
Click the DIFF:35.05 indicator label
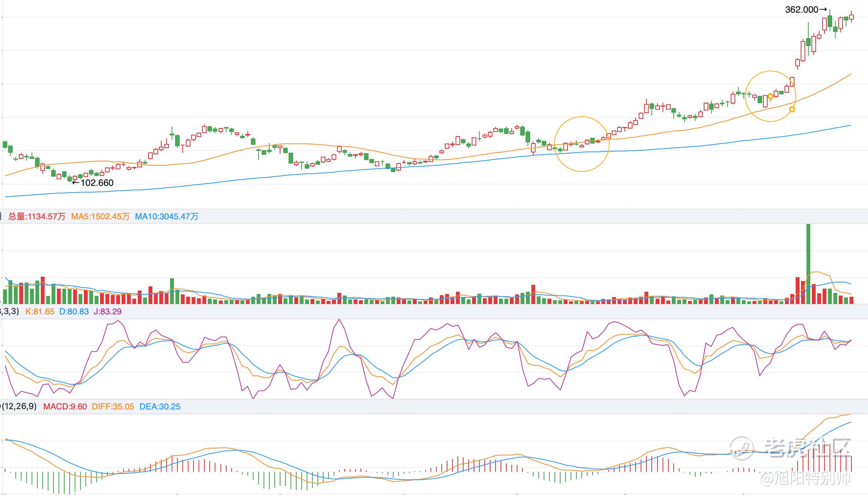coord(113,407)
